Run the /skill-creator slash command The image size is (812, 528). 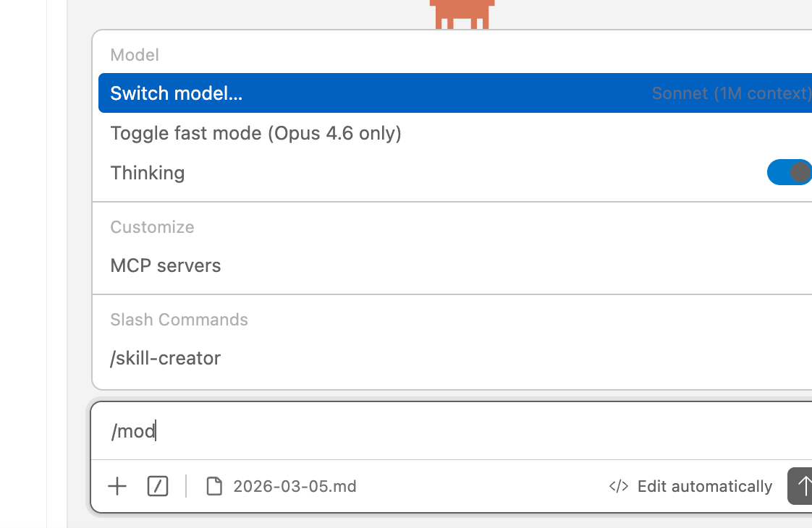pos(166,358)
